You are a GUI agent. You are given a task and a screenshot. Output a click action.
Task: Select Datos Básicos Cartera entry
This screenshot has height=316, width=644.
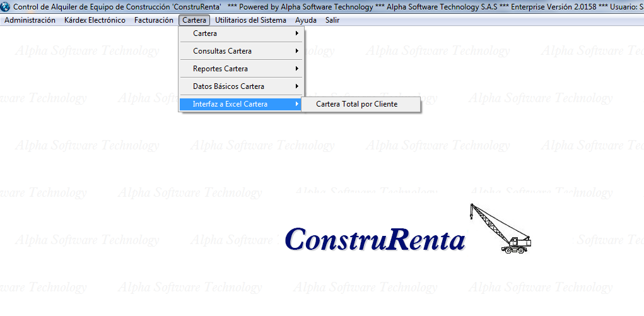(228, 86)
